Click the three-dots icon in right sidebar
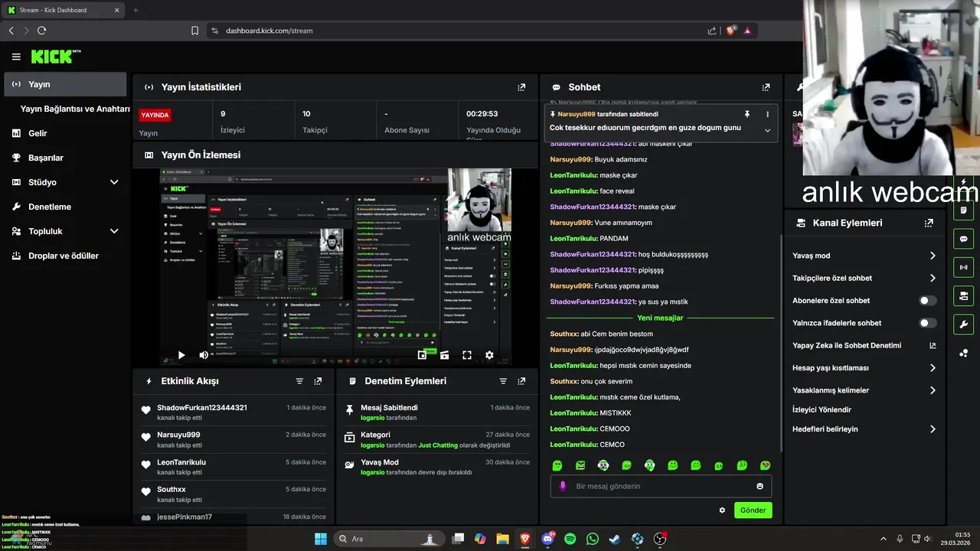 pyautogui.click(x=963, y=353)
